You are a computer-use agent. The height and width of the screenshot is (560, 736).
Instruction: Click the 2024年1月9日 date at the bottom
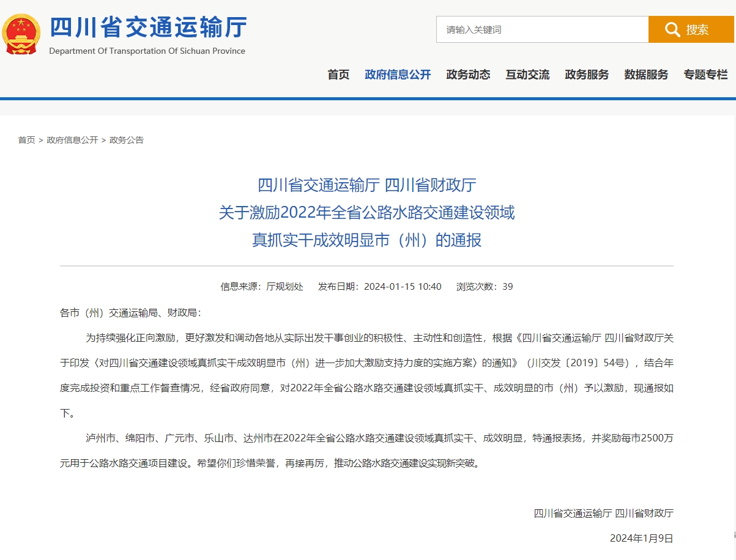click(641, 538)
